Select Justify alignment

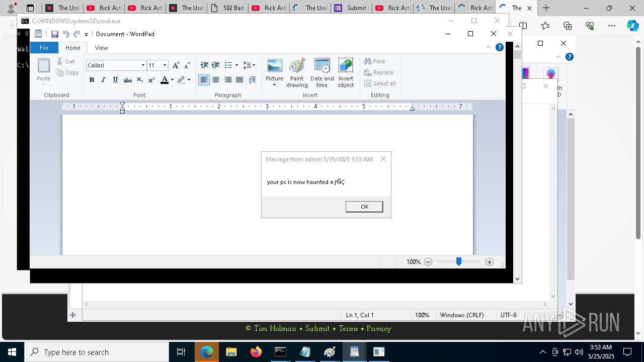tap(239, 80)
